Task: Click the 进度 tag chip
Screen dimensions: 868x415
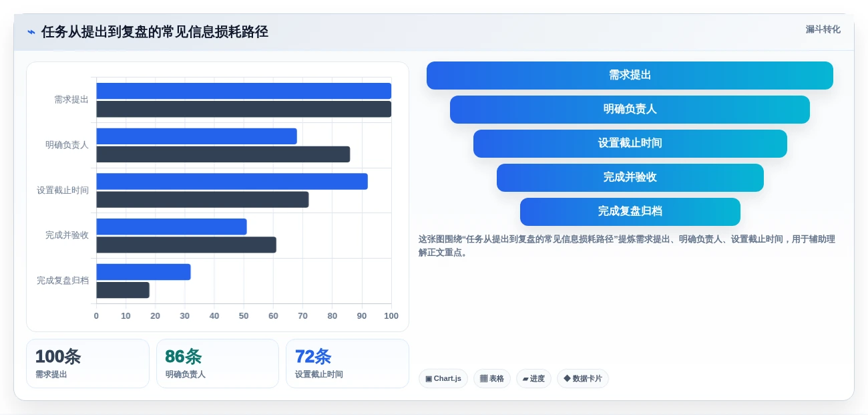Action: [533, 378]
